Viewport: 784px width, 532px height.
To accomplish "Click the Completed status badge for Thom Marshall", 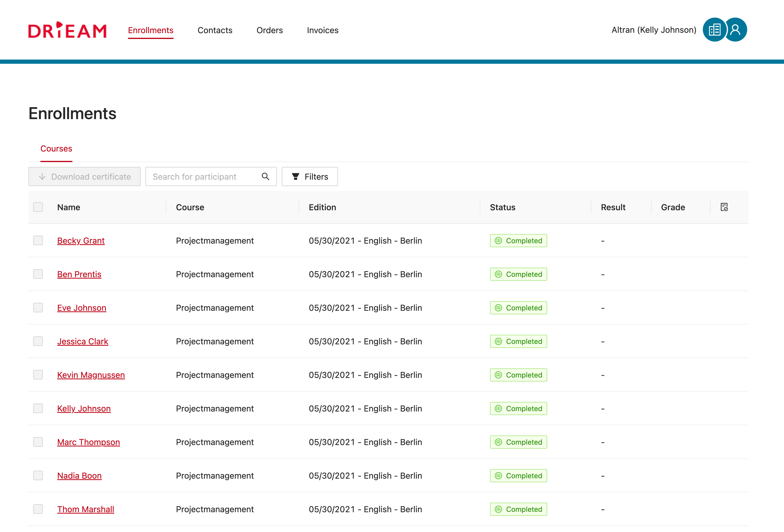I will point(518,509).
